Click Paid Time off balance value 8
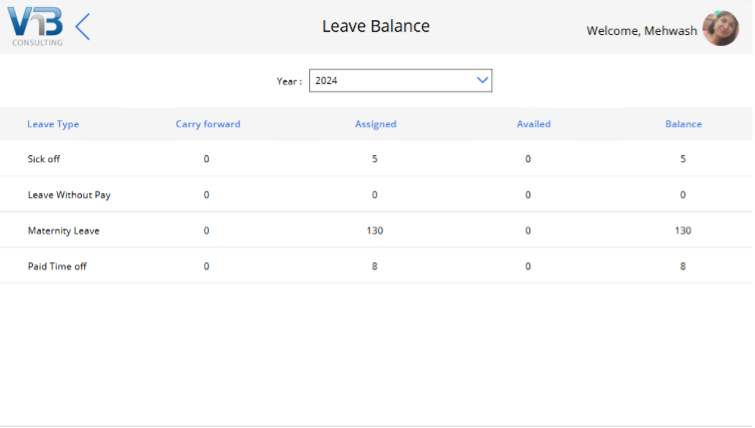The width and height of the screenshot is (755, 428). pos(683,266)
